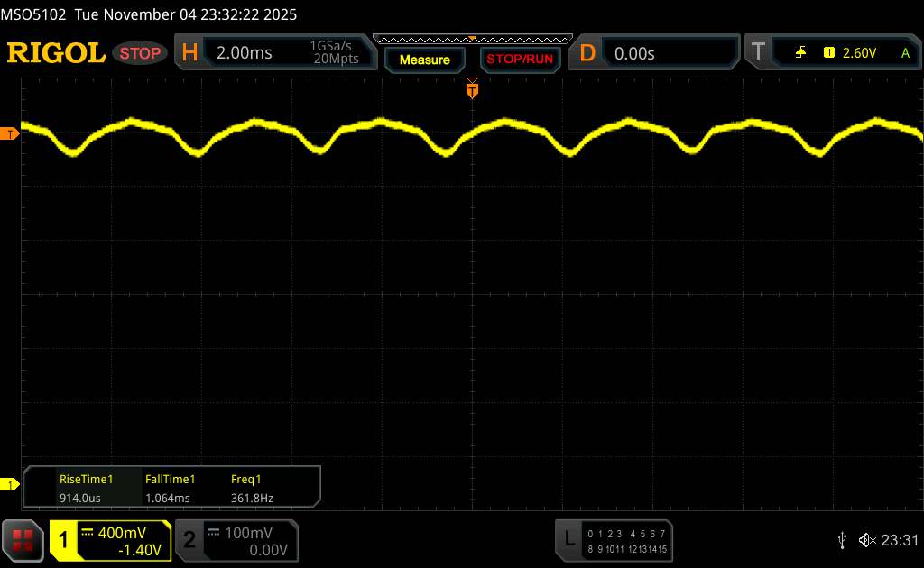Click the D delay icon
The width and height of the screenshot is (924, 568).
(x=587, y=53)
